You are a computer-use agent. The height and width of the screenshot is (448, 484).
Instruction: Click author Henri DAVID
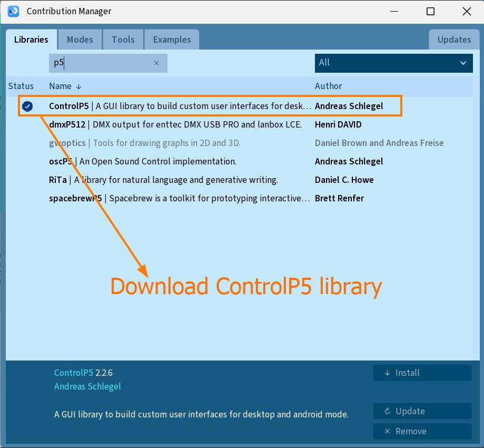point(338,124)
